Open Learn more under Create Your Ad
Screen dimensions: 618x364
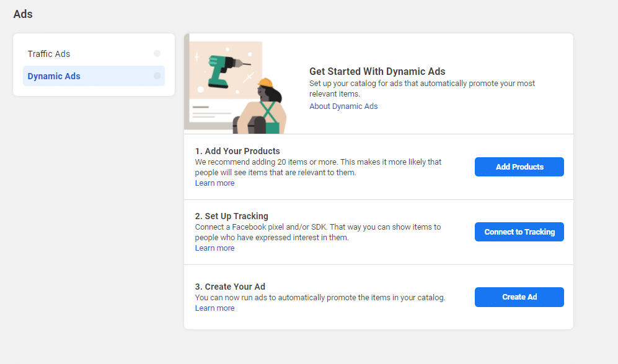point(214,308)
